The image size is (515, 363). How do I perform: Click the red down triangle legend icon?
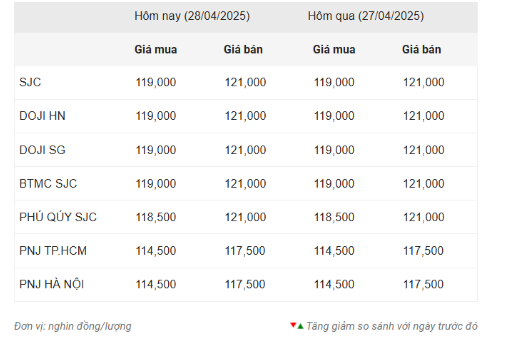tap(293, 325)
